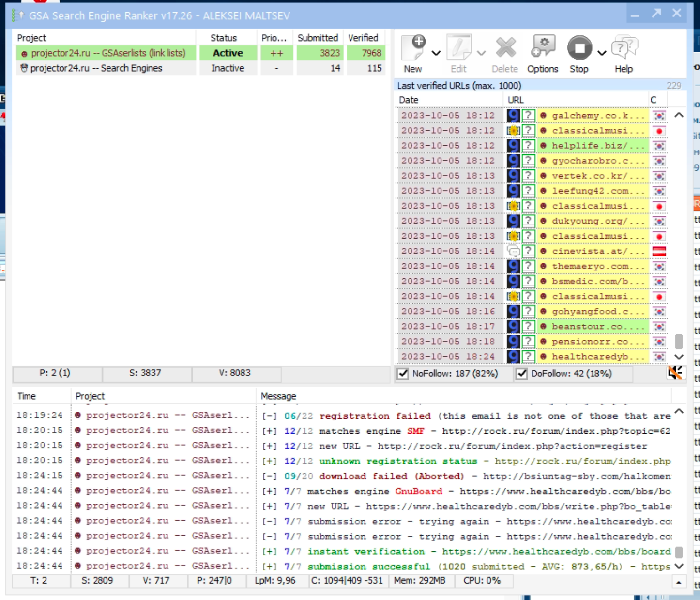Click the healthcaredyb verified URL row
700x600 pixels.
[532, 356]
